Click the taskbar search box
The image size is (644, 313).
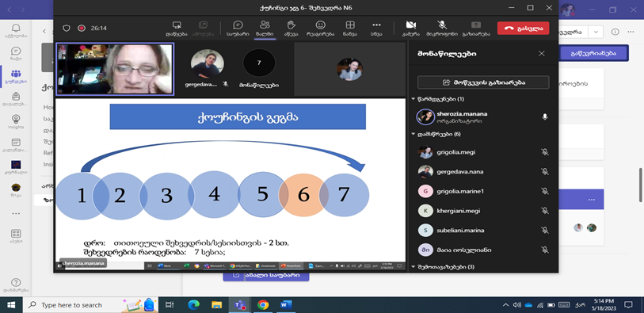pos(90,305)
